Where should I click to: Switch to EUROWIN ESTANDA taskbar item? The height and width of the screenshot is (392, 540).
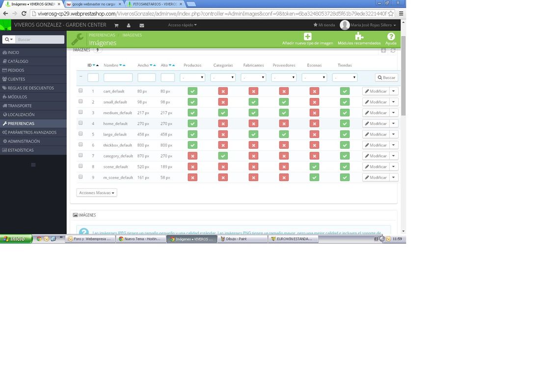tap(294, 239)
